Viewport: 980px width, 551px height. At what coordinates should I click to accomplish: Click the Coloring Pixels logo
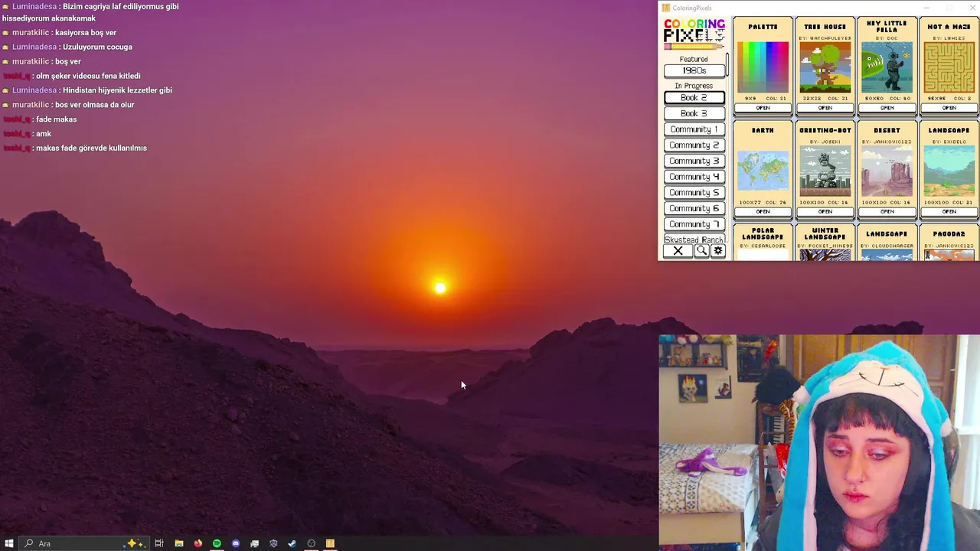694,34
